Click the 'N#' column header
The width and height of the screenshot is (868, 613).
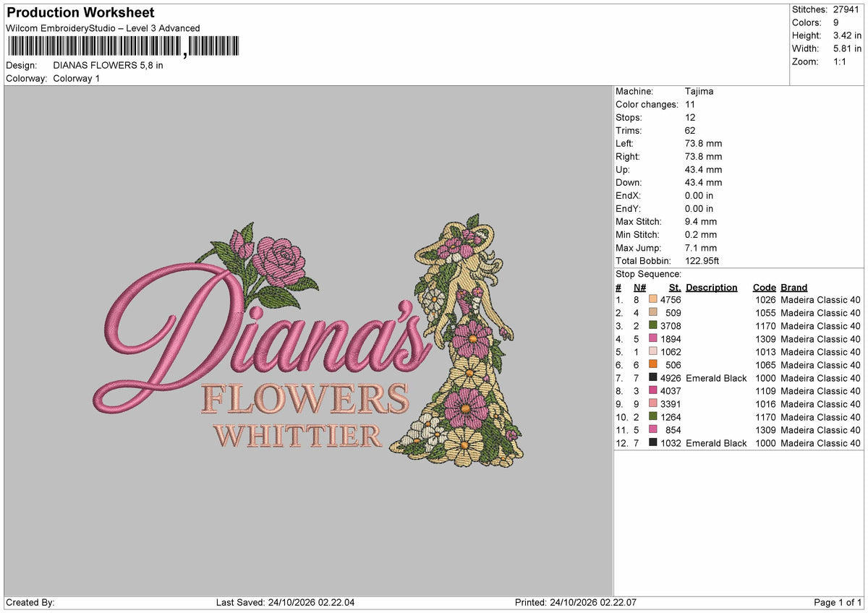coord(639,288)
